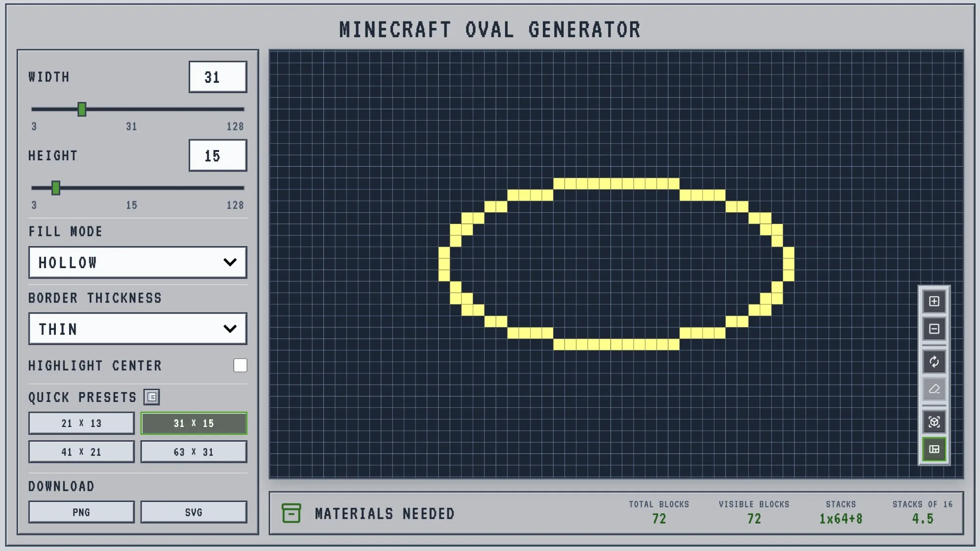Open the Fill Mode dropdown showing Hollow

point(138,262)
